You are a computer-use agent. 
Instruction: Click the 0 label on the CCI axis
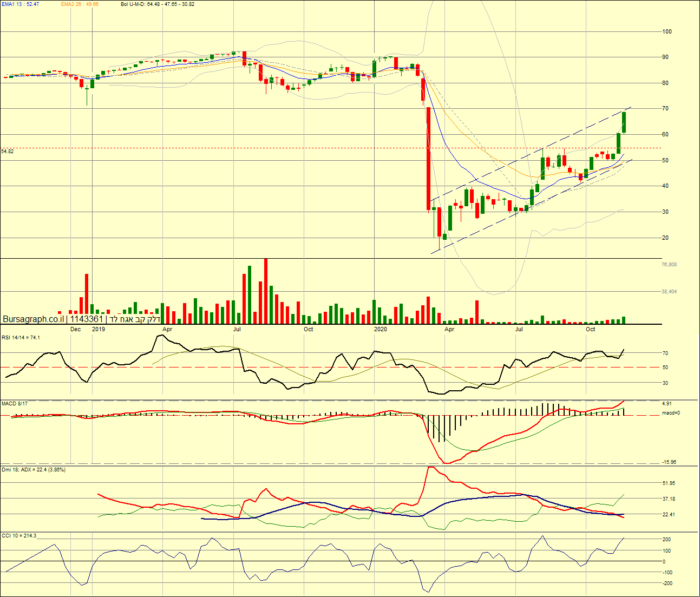click(664, 562)
